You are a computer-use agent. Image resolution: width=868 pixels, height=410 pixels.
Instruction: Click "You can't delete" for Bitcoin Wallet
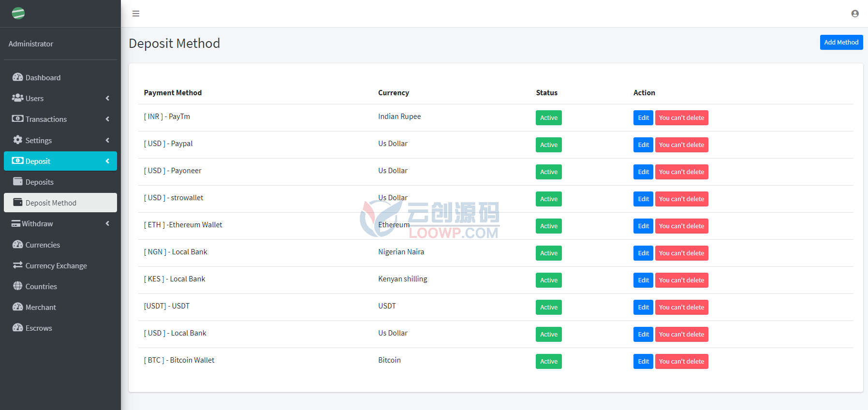pyautogui.click(x=681, y=361)
